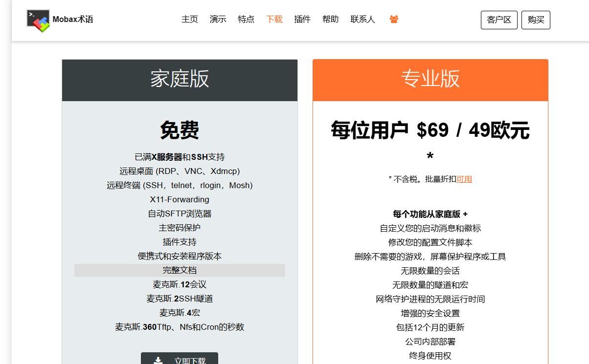Select 插件支持 in home edition list
Image resolution: width=589 pixels, height=364 pixels.
[x=180, y=242]
